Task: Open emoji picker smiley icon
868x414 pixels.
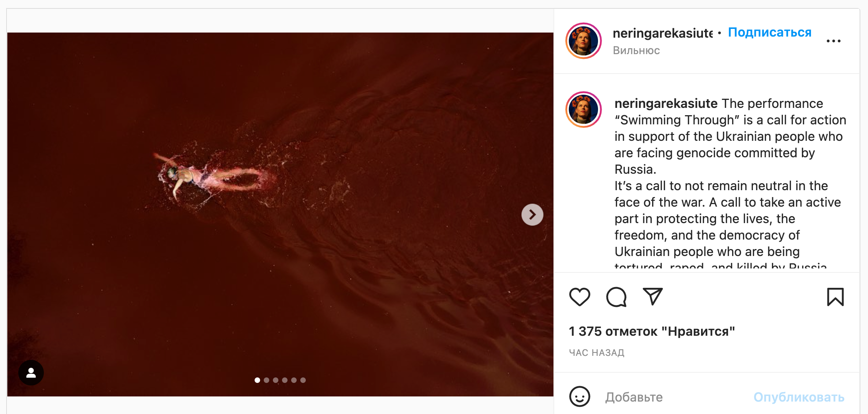Action: click(580, 396)
